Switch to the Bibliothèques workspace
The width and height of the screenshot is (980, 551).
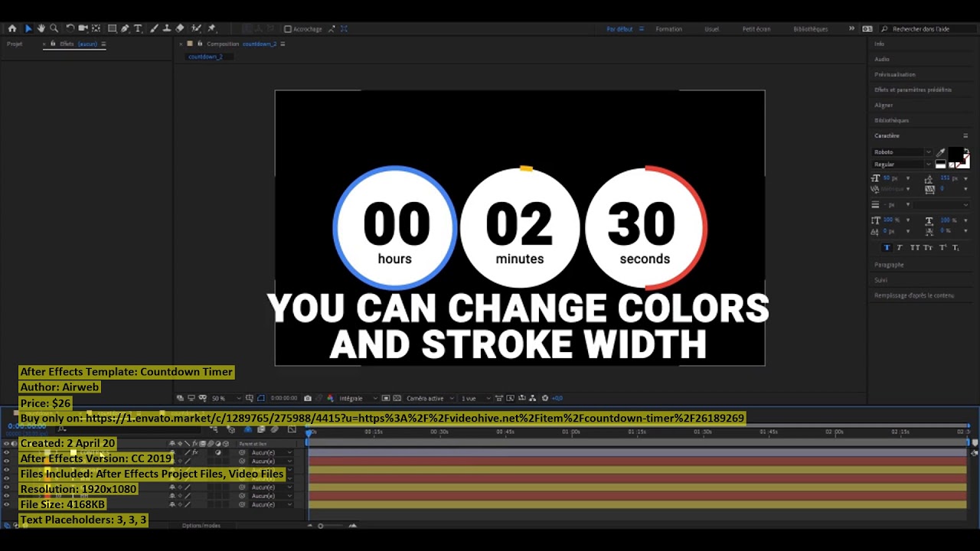pos(810,29)
